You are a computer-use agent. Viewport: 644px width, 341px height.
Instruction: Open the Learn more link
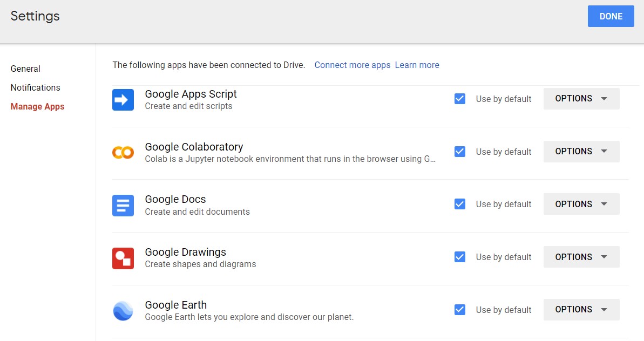pyautogui.click(x=417, y=65)
